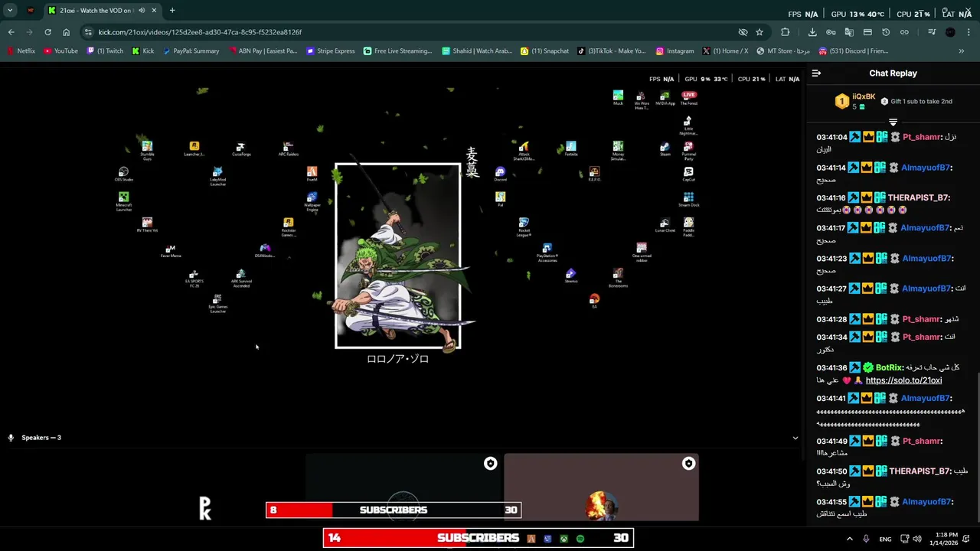This screenshot has width=980, height=551.
Task: Open the media controls music icon
Action: [x=932, y=32]
